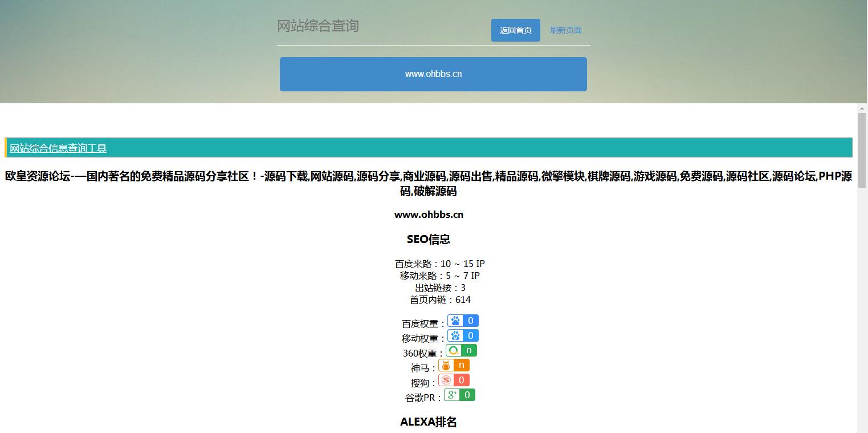Click the ALEXA排名 heading
The height and width of the screenshot is (433, 868).
click(429, 422)
